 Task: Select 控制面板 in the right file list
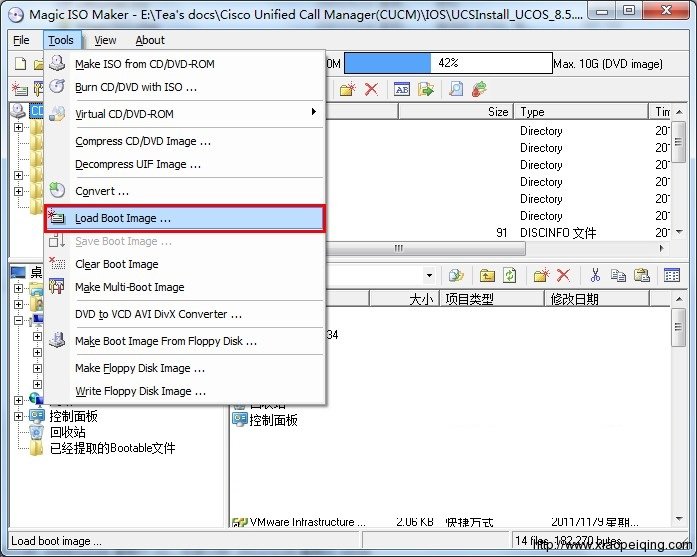coord(273,420)
